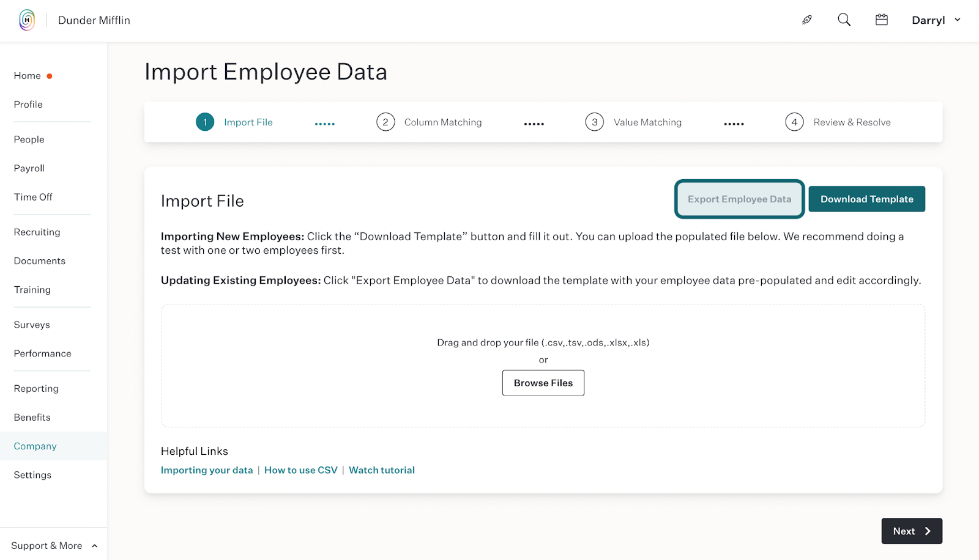Open Recruiting section
Screen dimensions: 979x560
point(37,232)
